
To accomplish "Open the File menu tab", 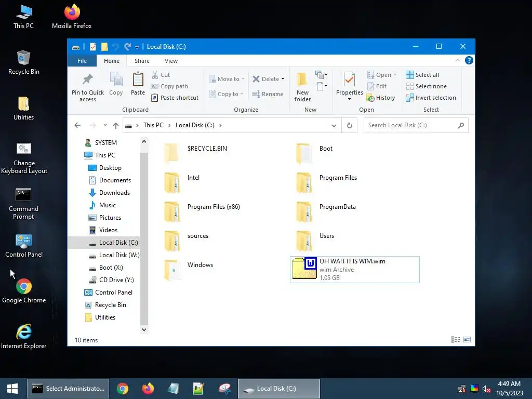I will click(x=82, y=61).
